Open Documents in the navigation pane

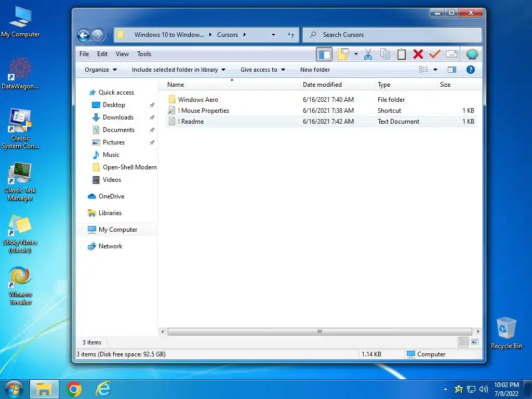114,129
